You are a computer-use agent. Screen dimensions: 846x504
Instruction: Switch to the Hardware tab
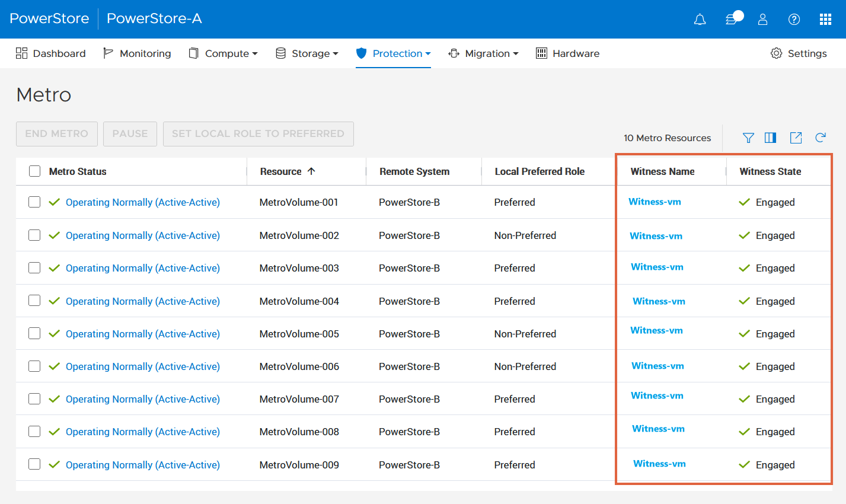point(567,53)
